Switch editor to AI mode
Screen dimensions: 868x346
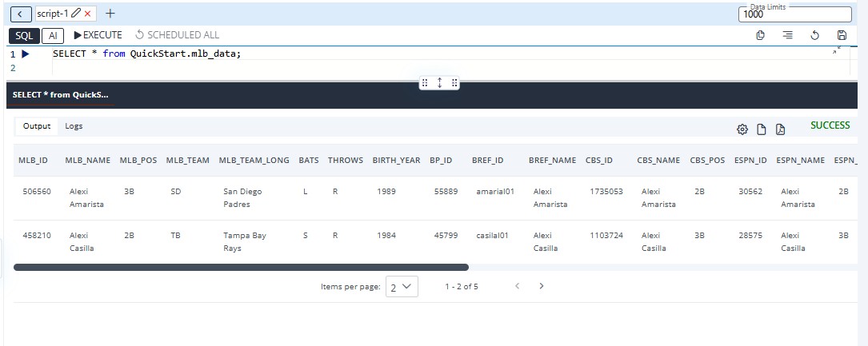tap(52, 35)
